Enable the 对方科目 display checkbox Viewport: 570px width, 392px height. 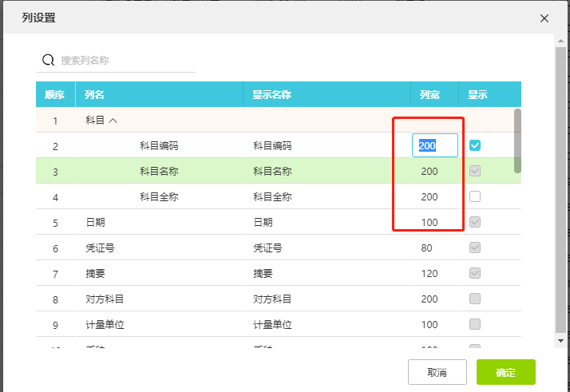click(475, 299)
